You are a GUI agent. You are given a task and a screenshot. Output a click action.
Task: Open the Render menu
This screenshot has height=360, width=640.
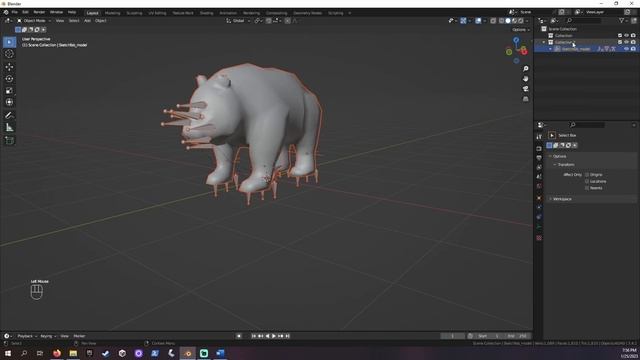click(x=39, y=12)
